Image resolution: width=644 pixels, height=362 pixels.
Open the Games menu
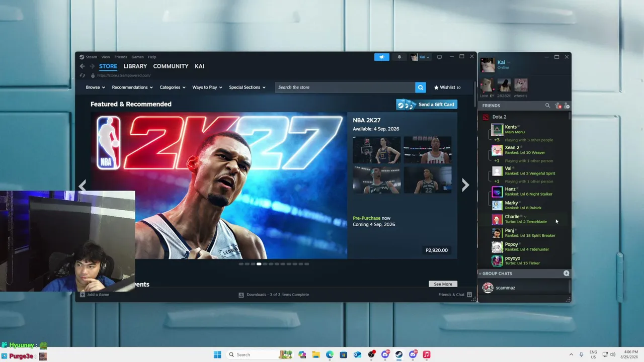137,57
